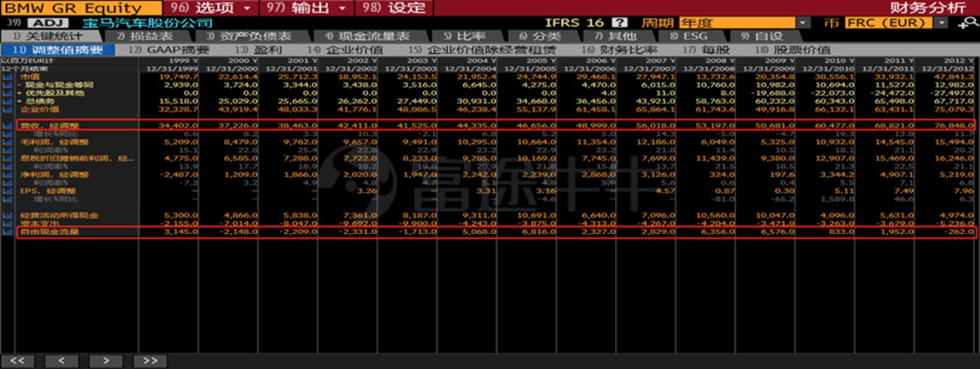Collapse 现金与现金等同 using its minus sign
The height and width of the screenshot is (369, 980).
click(18, 84)
